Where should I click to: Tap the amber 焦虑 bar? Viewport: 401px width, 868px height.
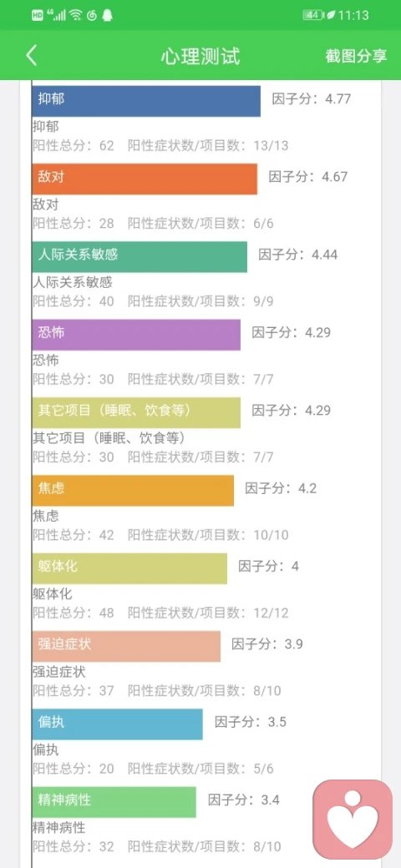(x=133, y=491)
